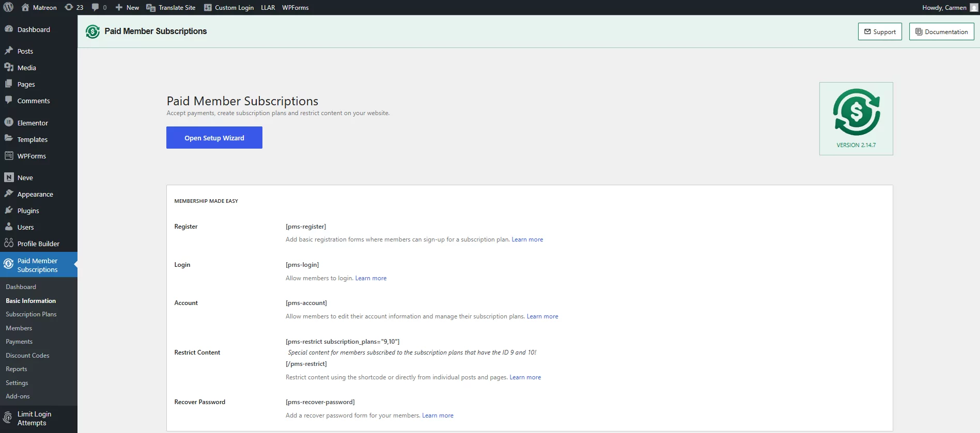The height and width of the screenshot is (433, 980).
Task: Select Basic Information submenu item
Action: (x=30, y=300)
